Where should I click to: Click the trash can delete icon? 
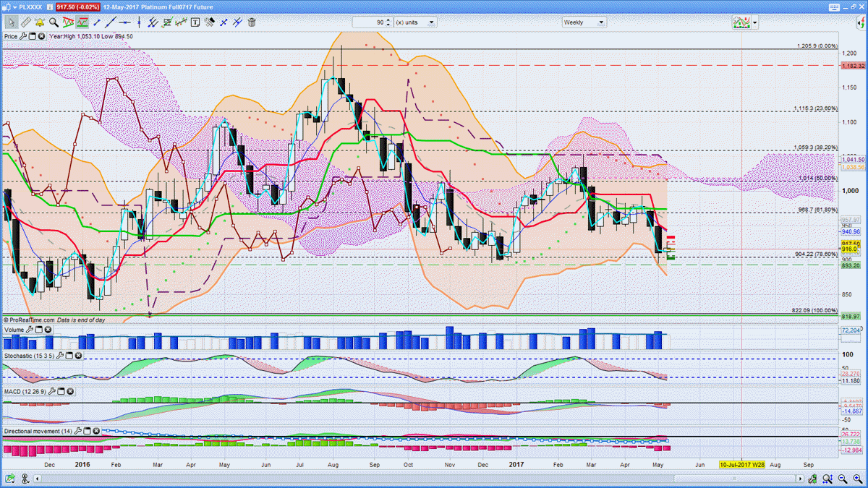[251, 22]
